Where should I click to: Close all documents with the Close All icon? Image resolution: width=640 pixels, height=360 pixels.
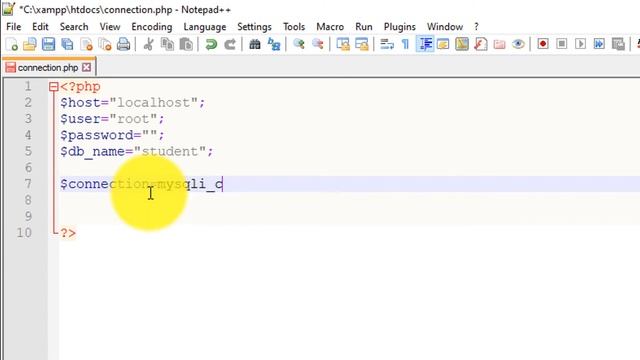(x=105, y=44)
